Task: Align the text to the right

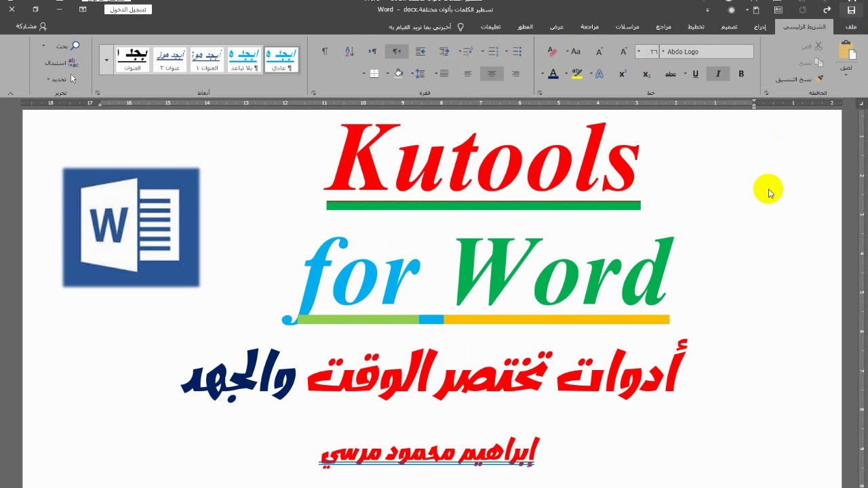Action: pos(516,74)
